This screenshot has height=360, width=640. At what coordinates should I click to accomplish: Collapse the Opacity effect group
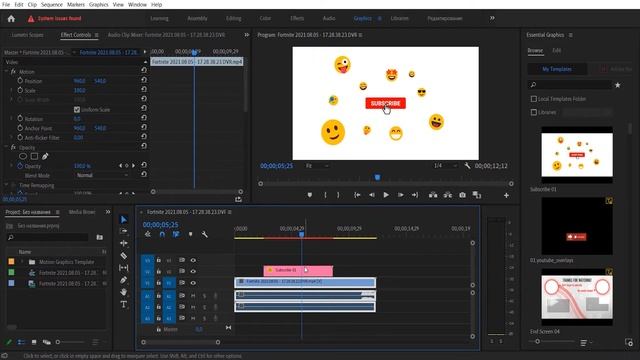(x=6, y=147)
